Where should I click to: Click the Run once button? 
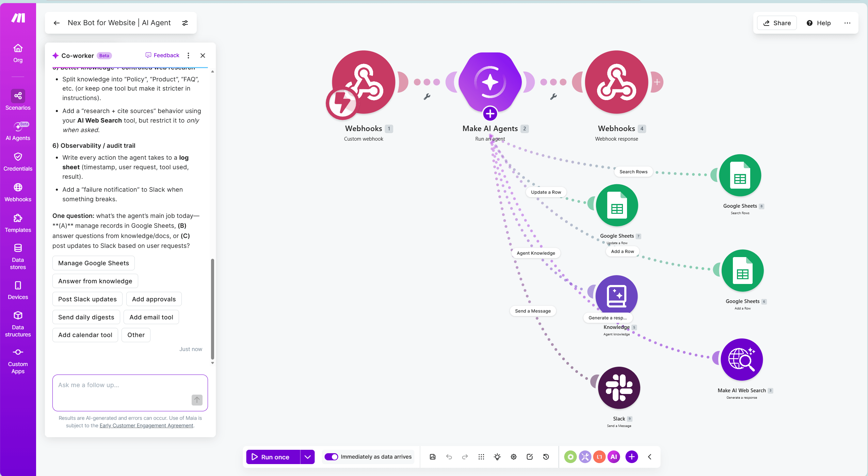(273, 457)
